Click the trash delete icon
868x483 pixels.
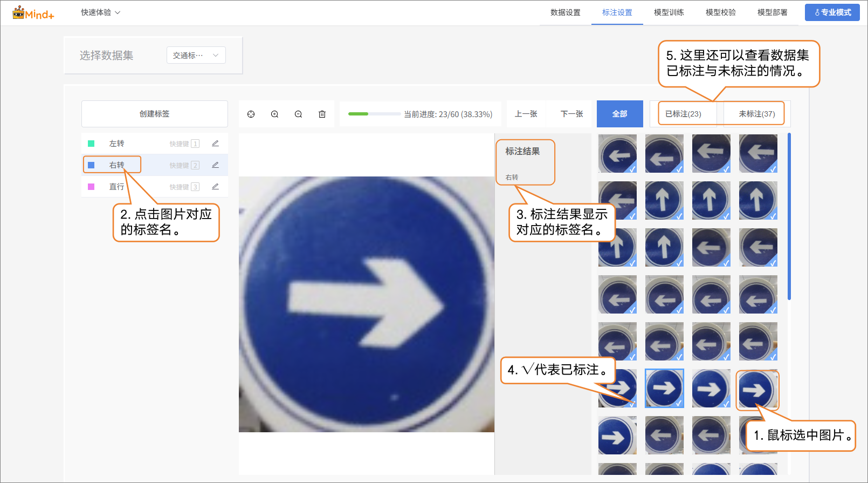pyautogui.click(x=322, y=114)
